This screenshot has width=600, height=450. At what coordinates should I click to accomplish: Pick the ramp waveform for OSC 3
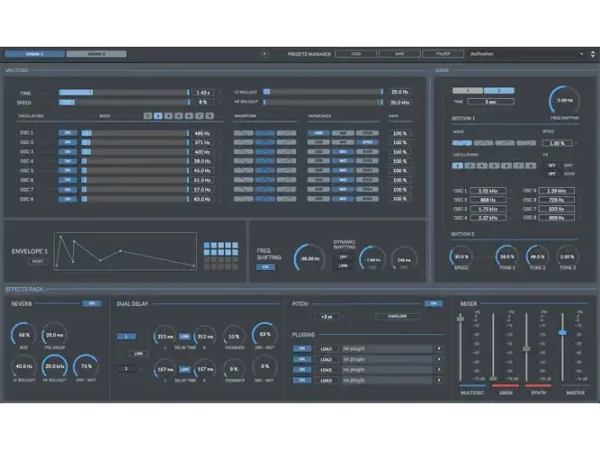tap(286, 152)
